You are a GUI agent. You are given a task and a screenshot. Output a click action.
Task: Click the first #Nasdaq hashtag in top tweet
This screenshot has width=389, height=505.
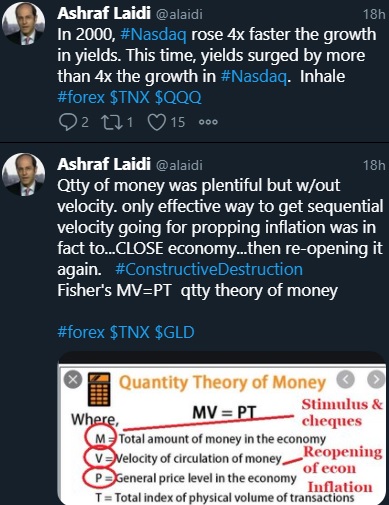point(154,35)
